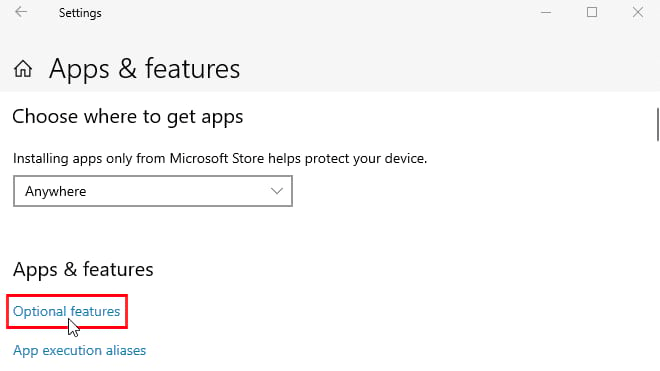Click the Microsoft Store protection description text
The image size is (660, 371).
pyautogui.click(x=220, y=158)
